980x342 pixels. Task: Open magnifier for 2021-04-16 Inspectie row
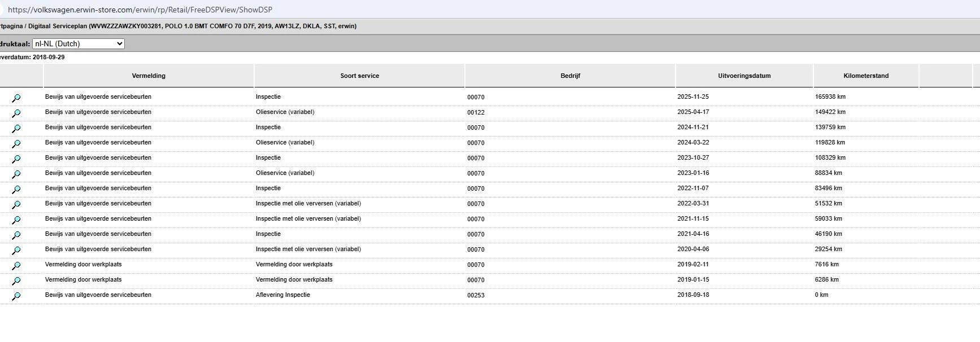pyautogui.click(x=16, y=235)
